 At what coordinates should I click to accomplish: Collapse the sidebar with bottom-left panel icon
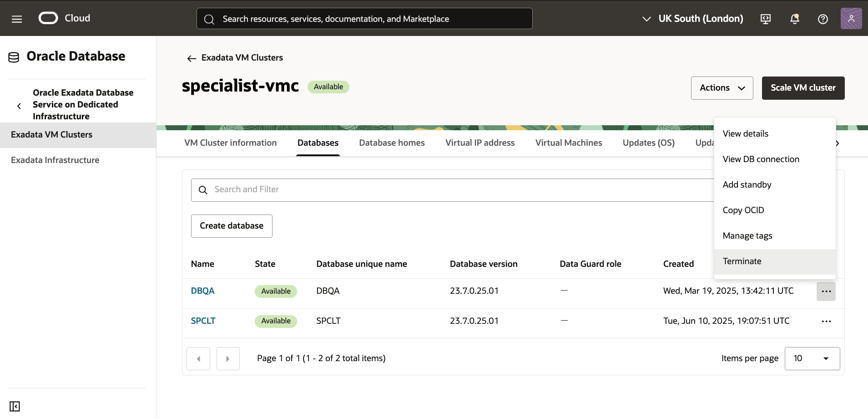coord(15,406)
